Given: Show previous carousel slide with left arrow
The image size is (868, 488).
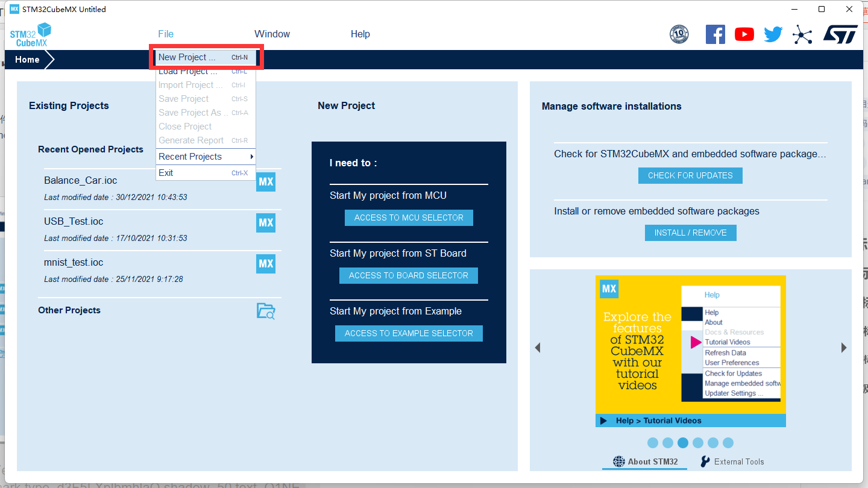Looking at the screenshot, I should pyautogui.click(x=538, y=348).
